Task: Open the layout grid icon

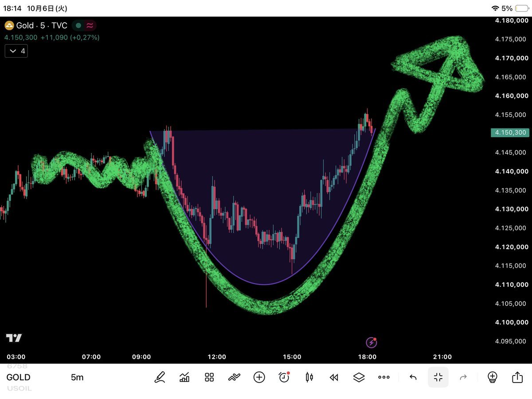Action: 209,377
